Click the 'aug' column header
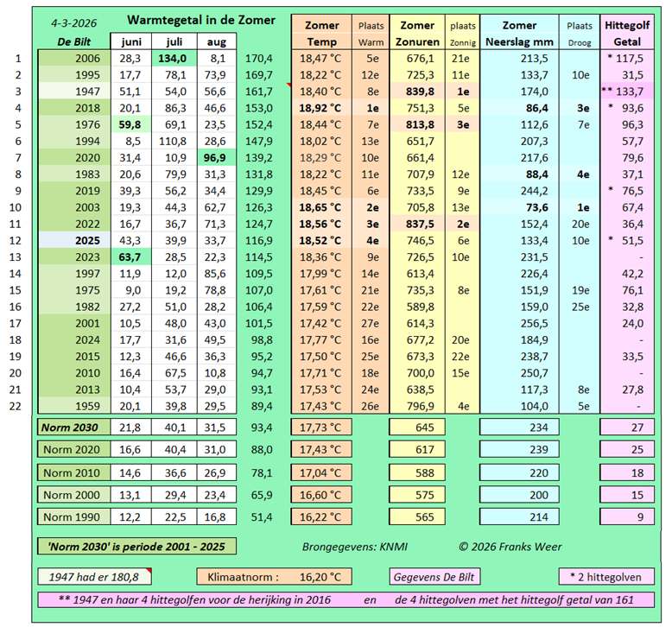This screenshot has width=672, height=627. point(216,41)
